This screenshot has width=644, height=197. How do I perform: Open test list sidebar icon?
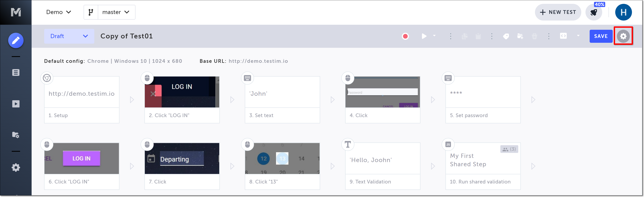click(16, 73)
